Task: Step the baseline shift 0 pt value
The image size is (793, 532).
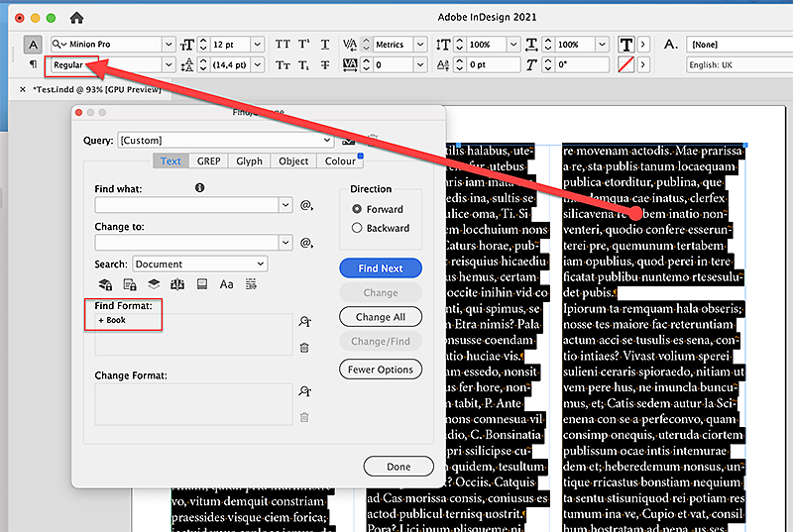Action: [x=459, y=64]
